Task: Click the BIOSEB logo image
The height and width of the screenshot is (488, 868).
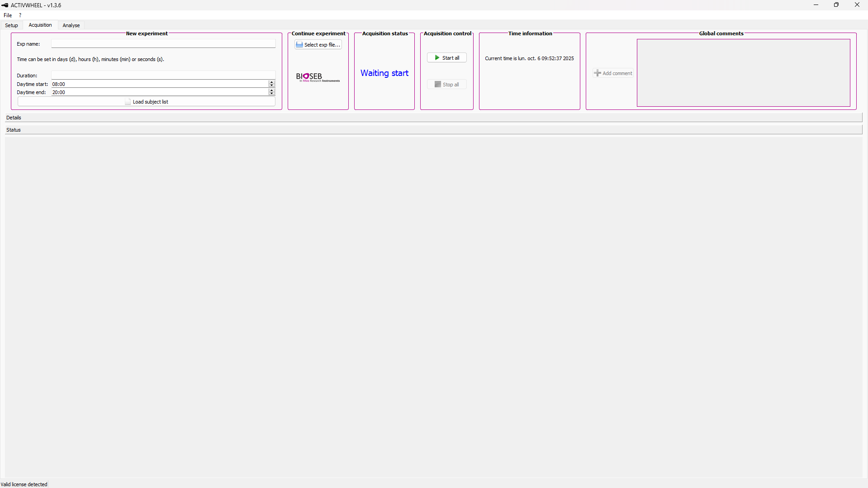Action: pos(318,77)
